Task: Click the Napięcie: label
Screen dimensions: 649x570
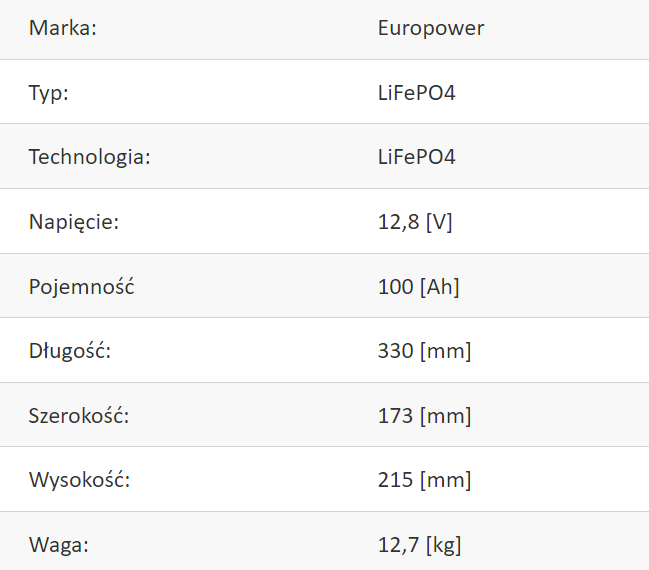Action: [74, 222]
